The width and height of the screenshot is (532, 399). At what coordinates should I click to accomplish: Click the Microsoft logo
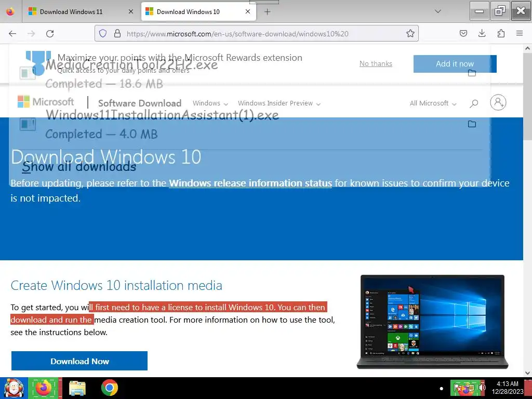coord(46,102)
